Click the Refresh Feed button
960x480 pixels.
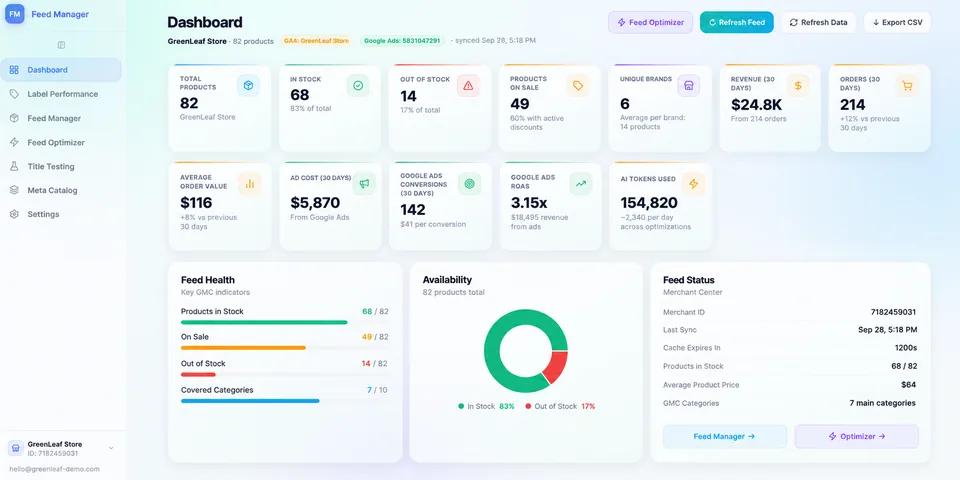pos(737,23)
